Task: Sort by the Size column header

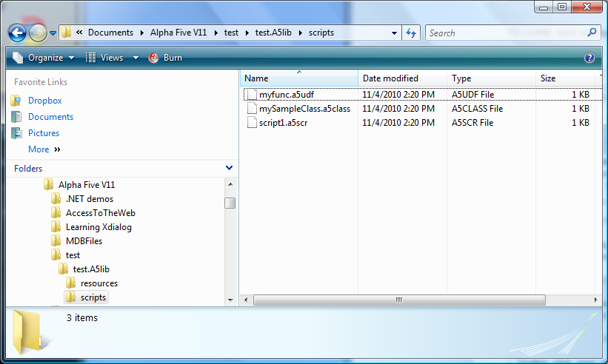Action: [x=565, y=78]
